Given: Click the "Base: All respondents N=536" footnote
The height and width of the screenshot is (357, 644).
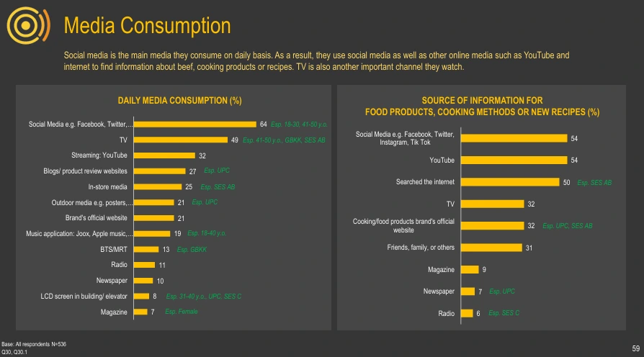Looking at the screenshot, I should (x=33, y=345).
